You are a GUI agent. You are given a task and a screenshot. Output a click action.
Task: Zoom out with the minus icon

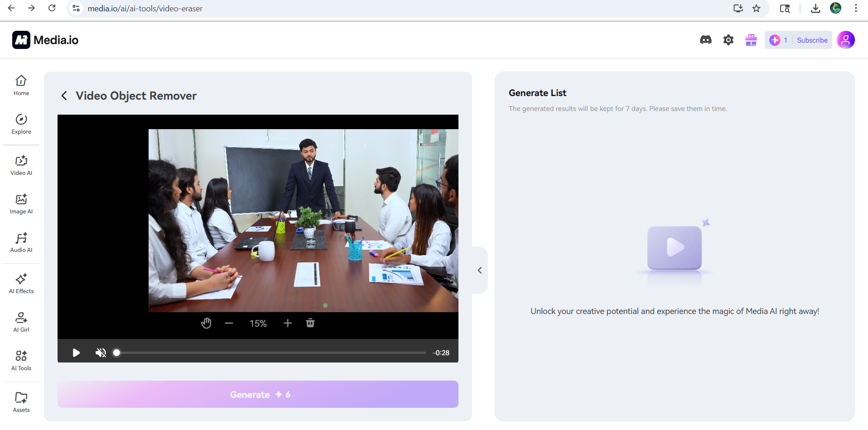[x=229, y=323]
